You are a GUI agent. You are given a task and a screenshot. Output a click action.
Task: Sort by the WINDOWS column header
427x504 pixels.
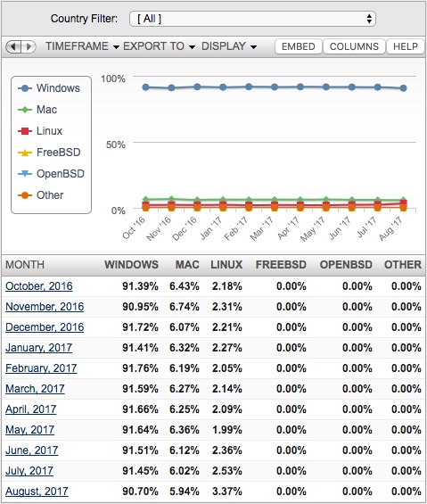(x=131, y=265)
